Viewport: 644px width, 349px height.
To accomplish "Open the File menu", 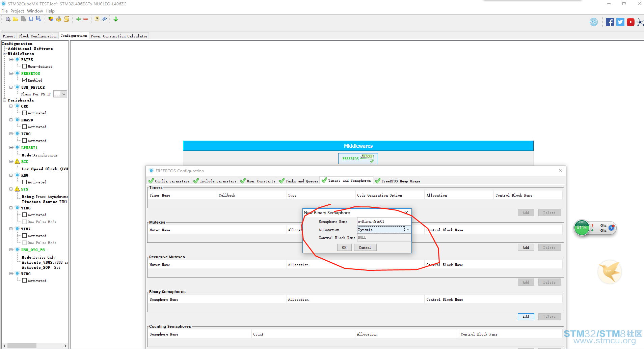I will pos(4,11).
